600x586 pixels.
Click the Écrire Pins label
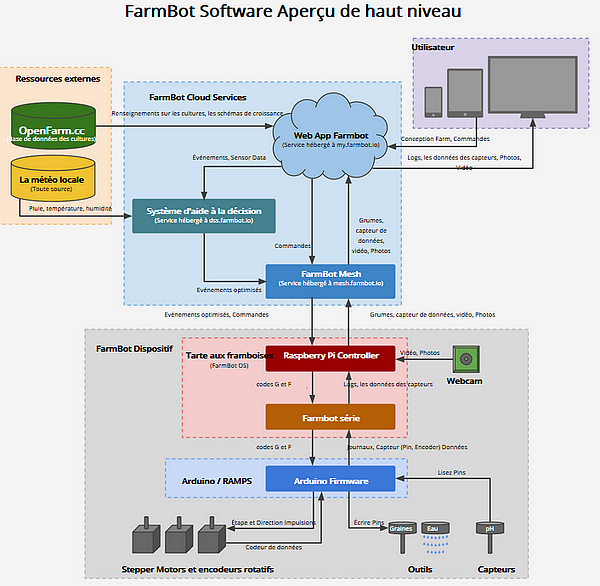(x=368, y=522)
